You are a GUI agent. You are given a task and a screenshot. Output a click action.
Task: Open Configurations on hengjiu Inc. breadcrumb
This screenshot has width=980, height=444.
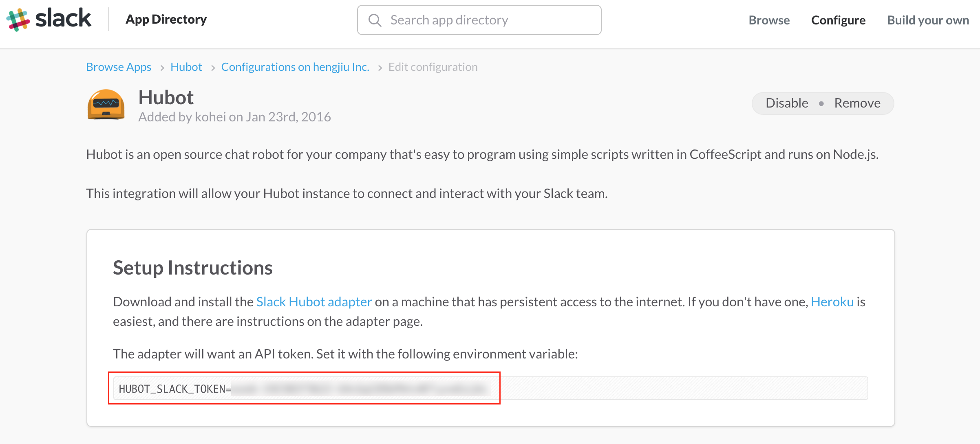click(295, 66)
